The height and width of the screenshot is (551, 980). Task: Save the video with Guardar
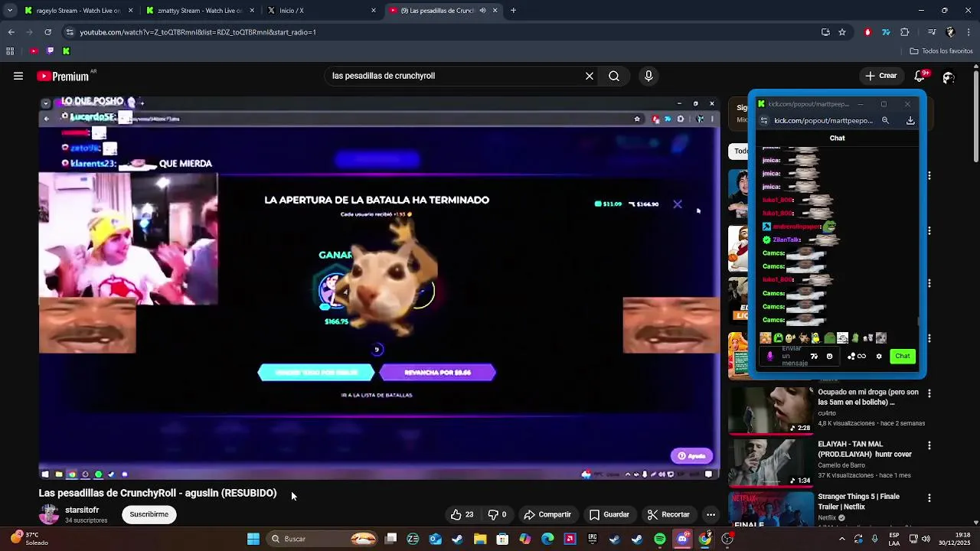click(609, 514)
